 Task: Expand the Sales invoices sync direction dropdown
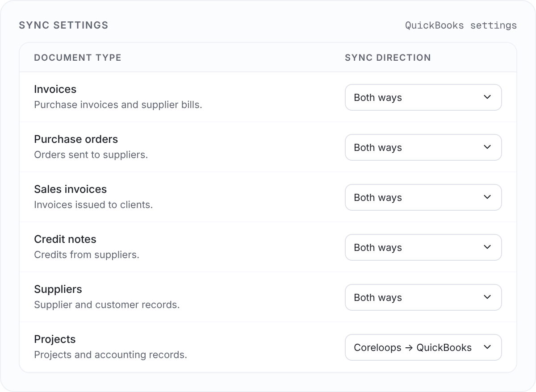point(423,197)
